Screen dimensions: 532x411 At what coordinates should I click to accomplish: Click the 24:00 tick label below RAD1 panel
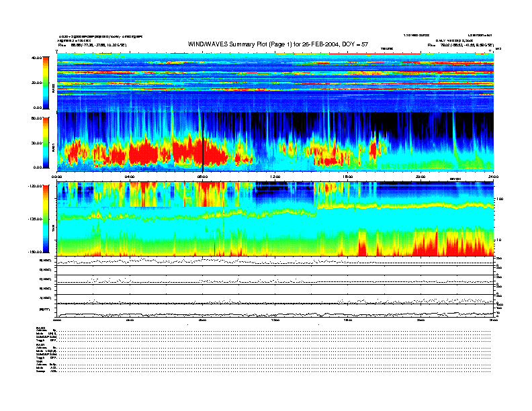[492, 177]
